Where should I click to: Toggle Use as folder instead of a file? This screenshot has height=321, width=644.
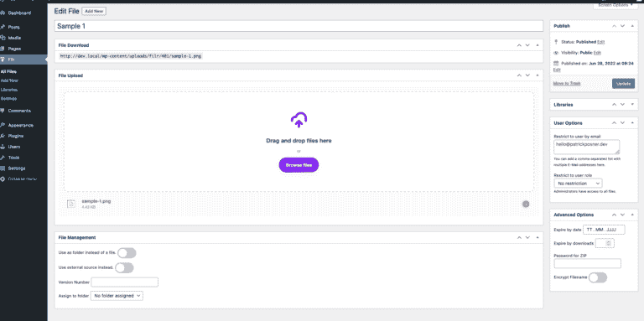tap(127, 253)
